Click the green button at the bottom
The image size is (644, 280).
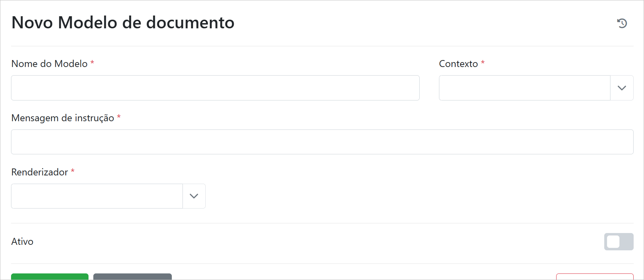(x=50, y=277)
